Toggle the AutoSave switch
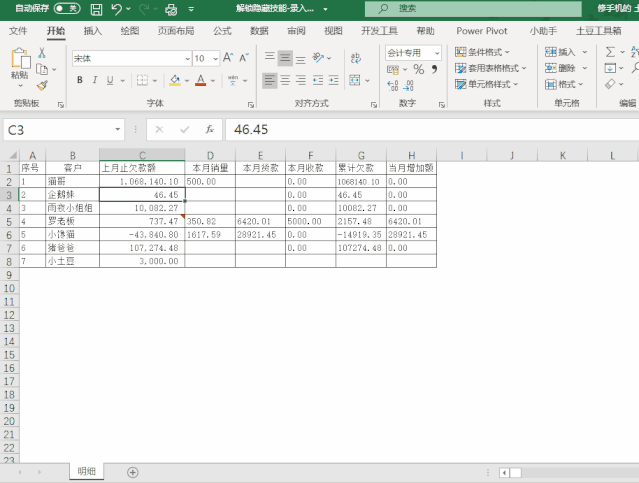This screenshot has height=483, width=639. (67, 9)
